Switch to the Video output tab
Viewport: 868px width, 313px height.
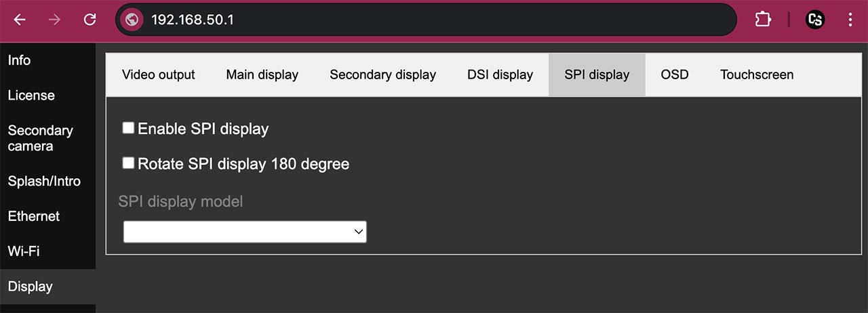click(x=159, y=75)
